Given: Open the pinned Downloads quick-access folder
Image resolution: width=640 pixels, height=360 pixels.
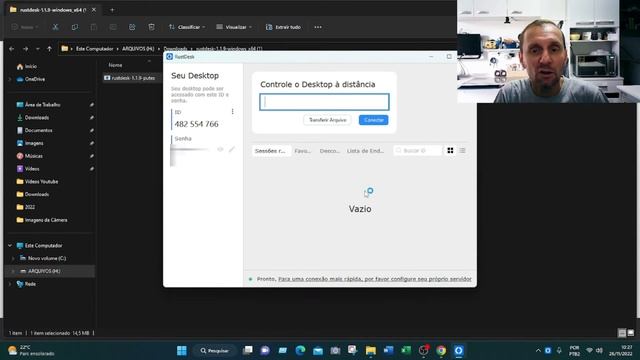Looking at the screenshot, I should 37,118.
